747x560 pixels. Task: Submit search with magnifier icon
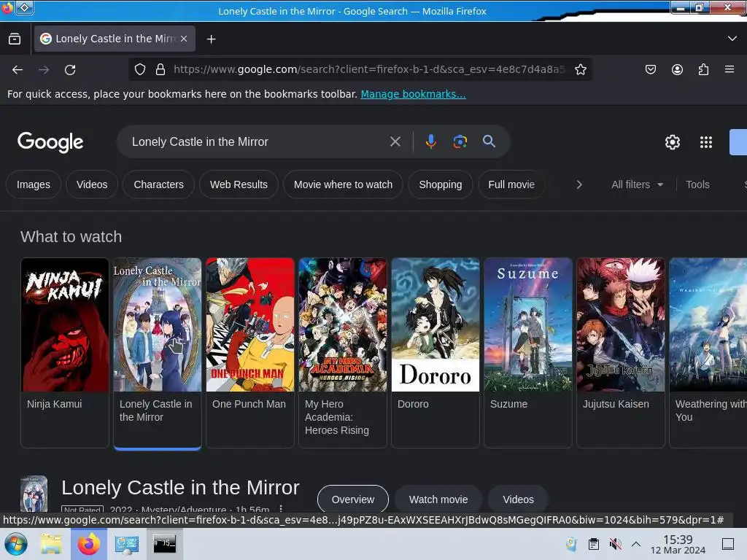tap(489, 141)
